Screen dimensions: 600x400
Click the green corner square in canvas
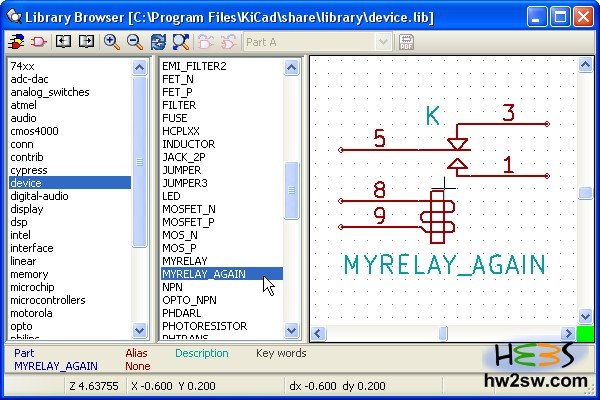click(x=585, y=334)
